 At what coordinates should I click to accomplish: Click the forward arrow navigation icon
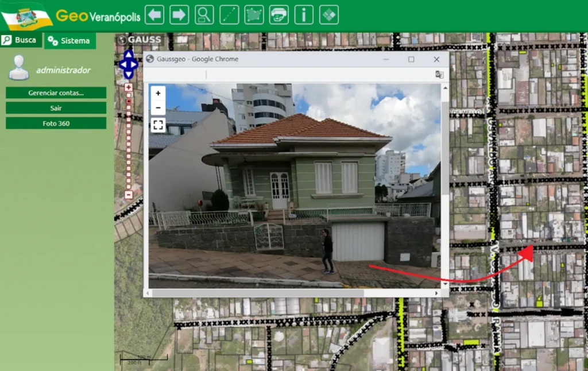tap(179, 15)
